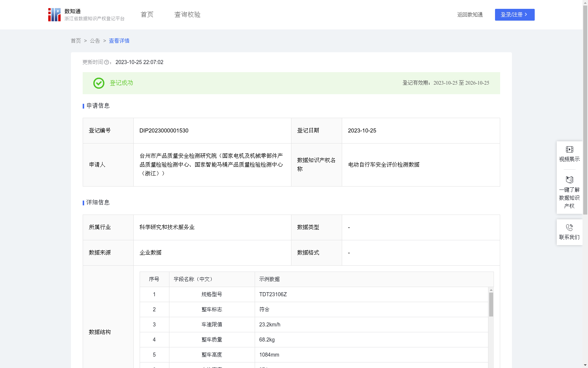
Task: Click browser scrollbar down arrow
Action: (585, 365)
